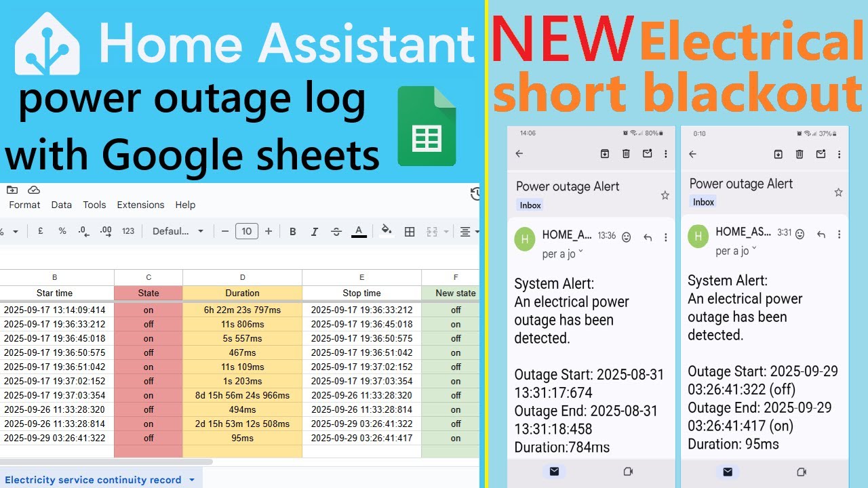Select the duration cell '8d 15h 56m 24s 966ms'

pos(243,395)
